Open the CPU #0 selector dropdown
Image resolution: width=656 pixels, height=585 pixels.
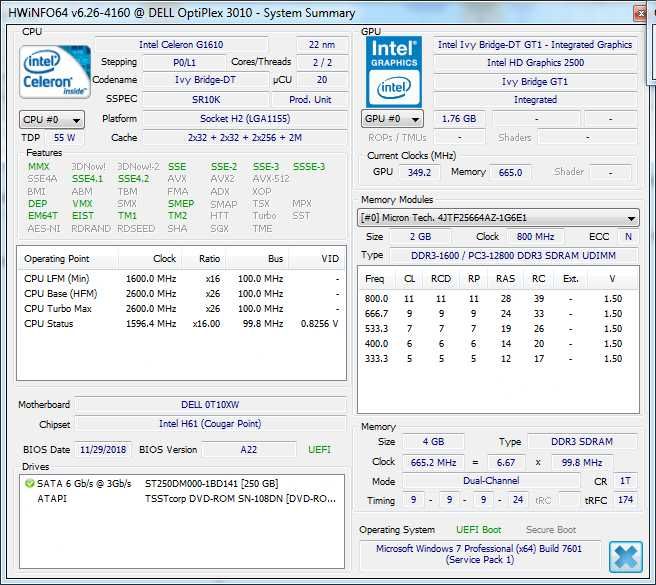(x=52, y=120)
